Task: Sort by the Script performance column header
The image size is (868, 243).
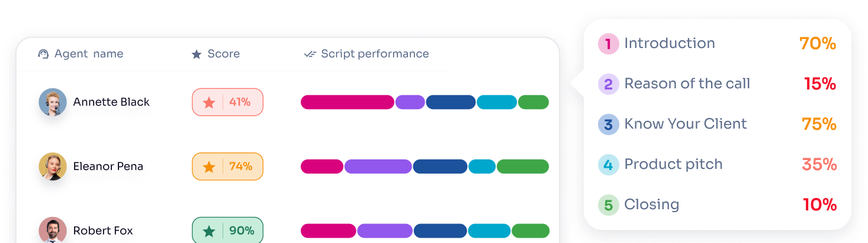Action: point(375,54)
